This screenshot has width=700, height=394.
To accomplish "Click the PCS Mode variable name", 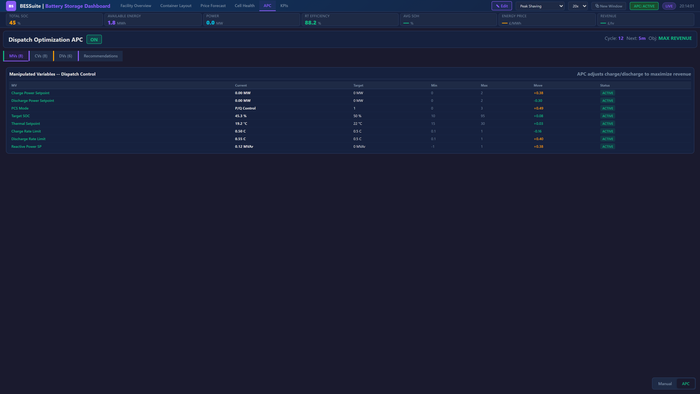I will pyautogui.click(x=20, y=108).
